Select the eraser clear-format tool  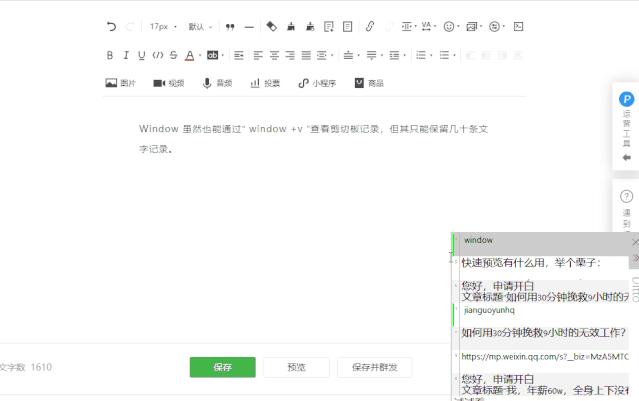point(271,27)
